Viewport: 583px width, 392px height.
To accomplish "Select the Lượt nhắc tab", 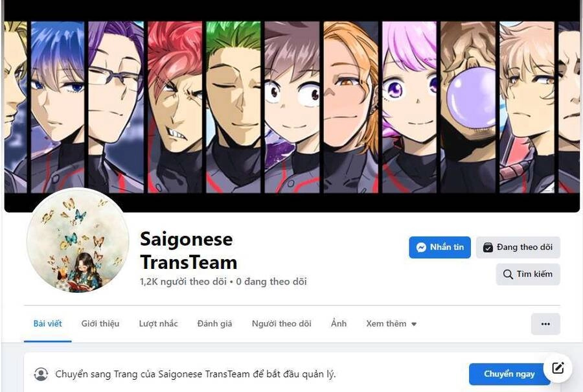I will point(159,324).
